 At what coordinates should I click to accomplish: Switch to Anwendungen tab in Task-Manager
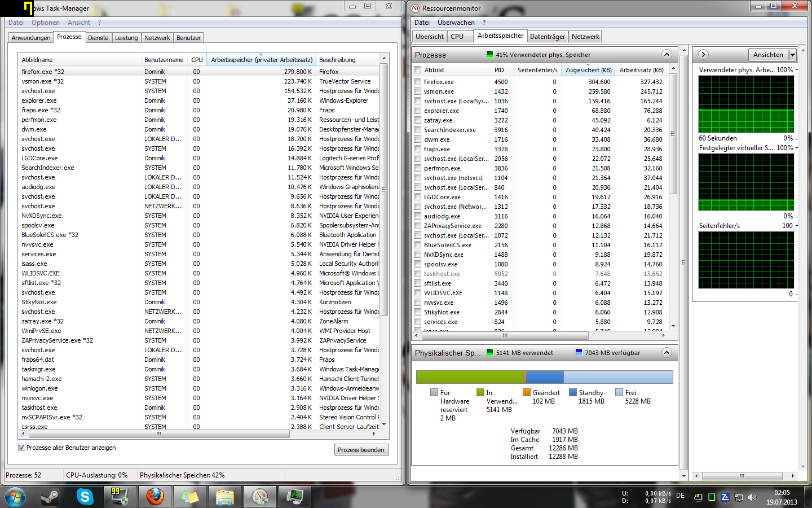31,38
